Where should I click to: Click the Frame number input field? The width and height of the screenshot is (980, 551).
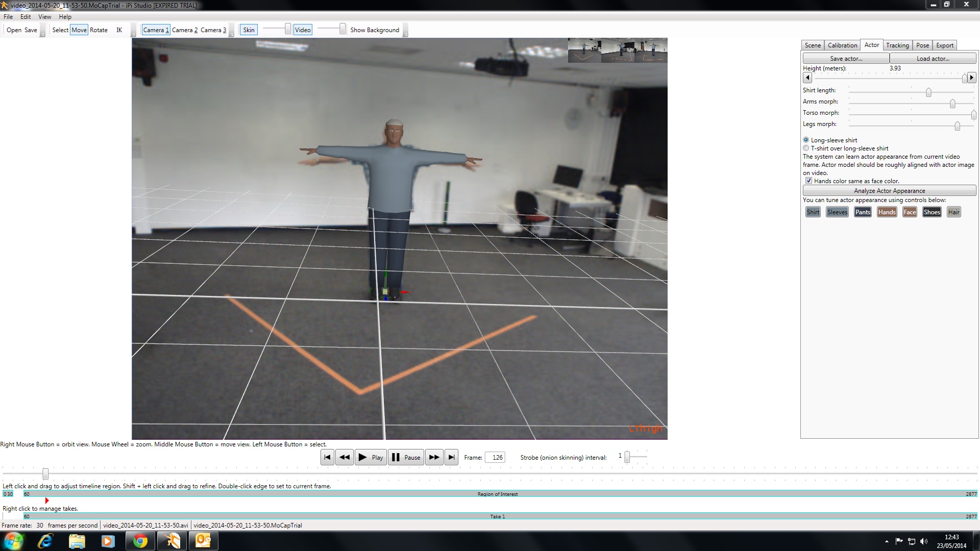click(x=495, y=457)
